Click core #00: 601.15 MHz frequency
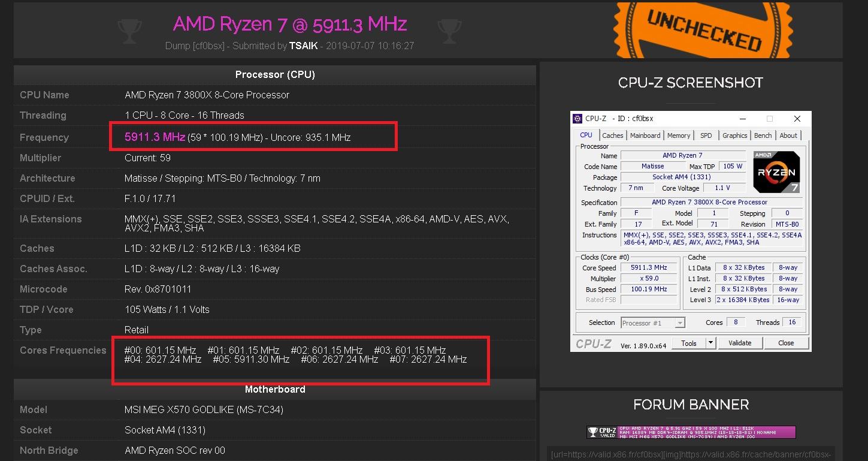The image size is (868, 461). [x=160, y=350]
